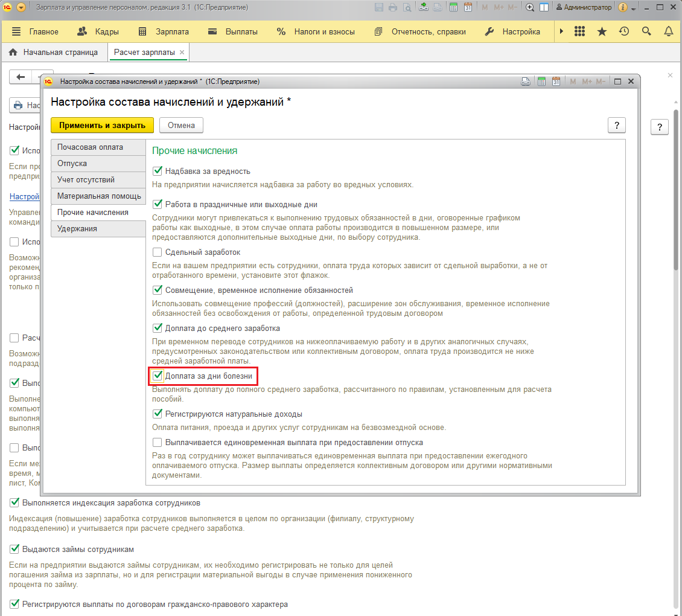Viewport: 682px width, 616px height.
Task: Open the notifications bell icon
Action: click(x=668, y=31)
